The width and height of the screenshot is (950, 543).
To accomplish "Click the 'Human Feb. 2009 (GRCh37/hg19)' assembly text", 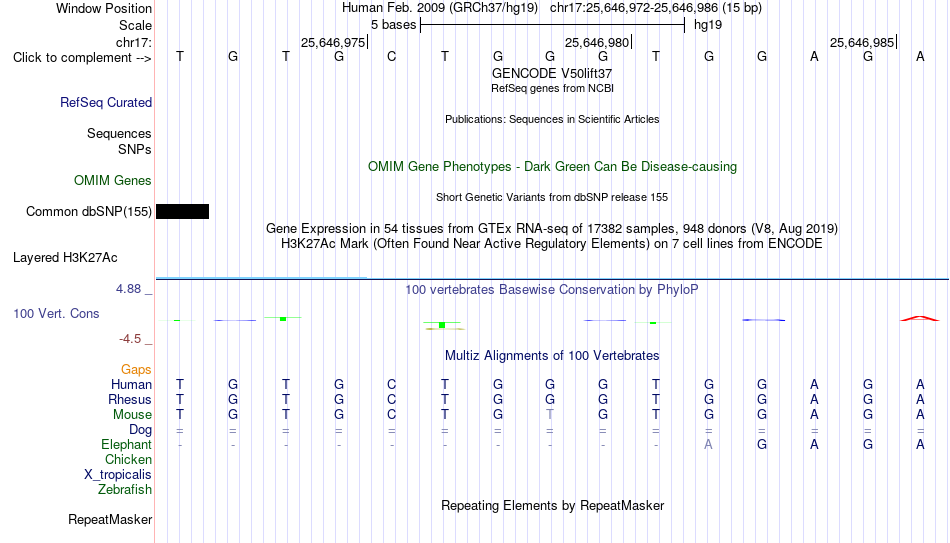I will point(440,8).
